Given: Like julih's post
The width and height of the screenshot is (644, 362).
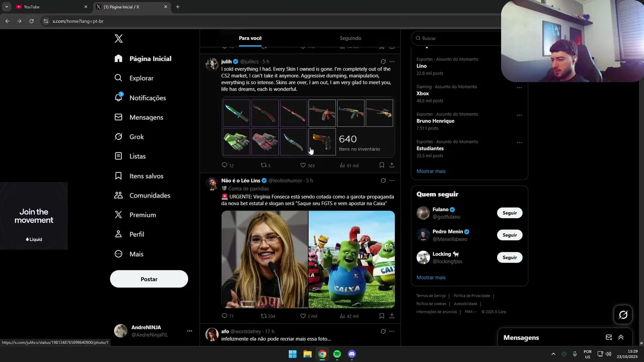Looking at the screenshot, I should click(307, 165).
